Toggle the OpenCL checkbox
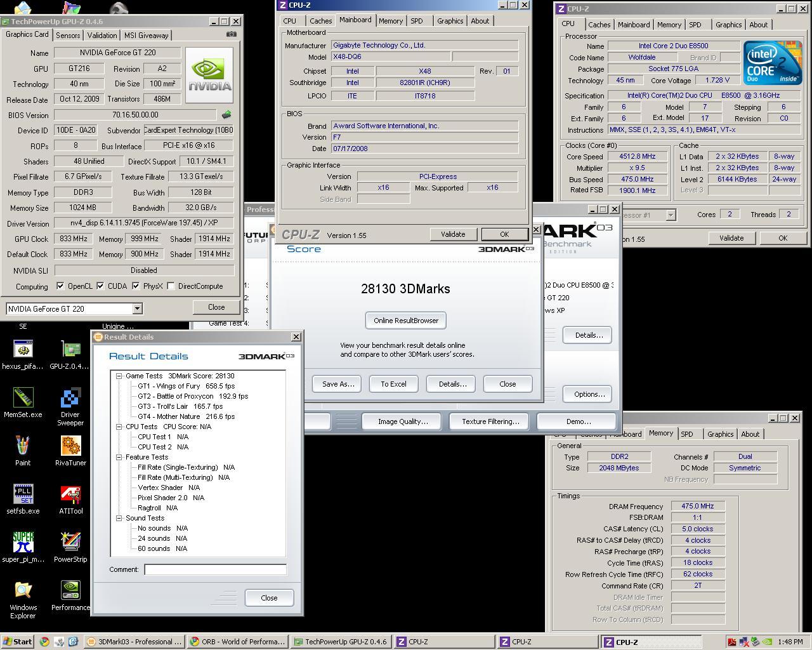The height and width of the screenshot is (650, 812). pos(60,286)
